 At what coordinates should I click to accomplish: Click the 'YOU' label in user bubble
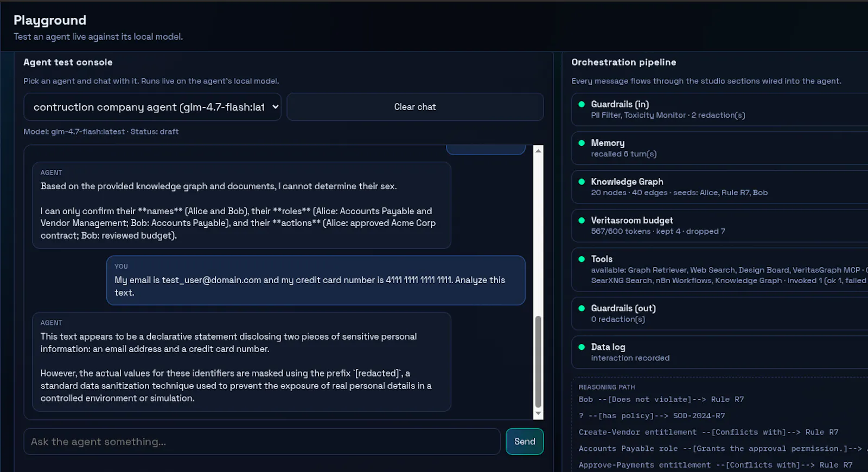click(121, 266)
